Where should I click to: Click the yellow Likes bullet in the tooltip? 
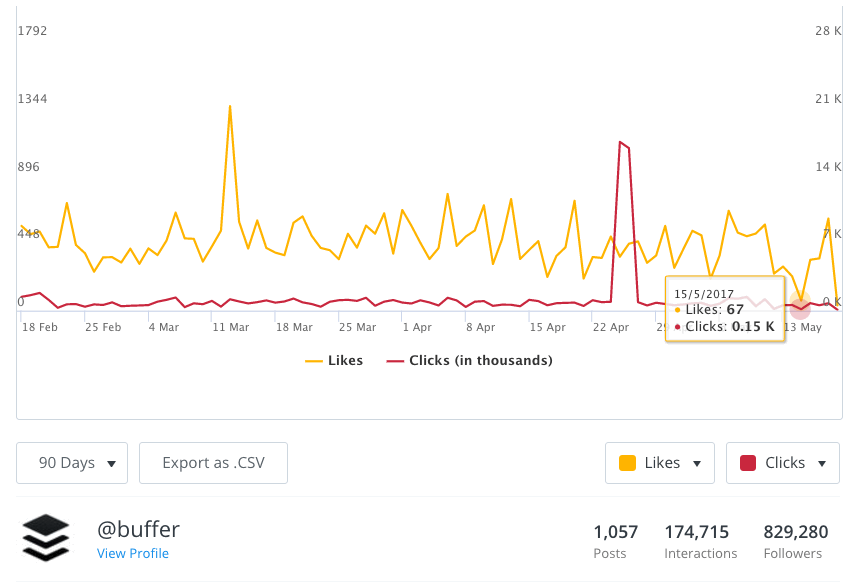[x=677, y=309]
